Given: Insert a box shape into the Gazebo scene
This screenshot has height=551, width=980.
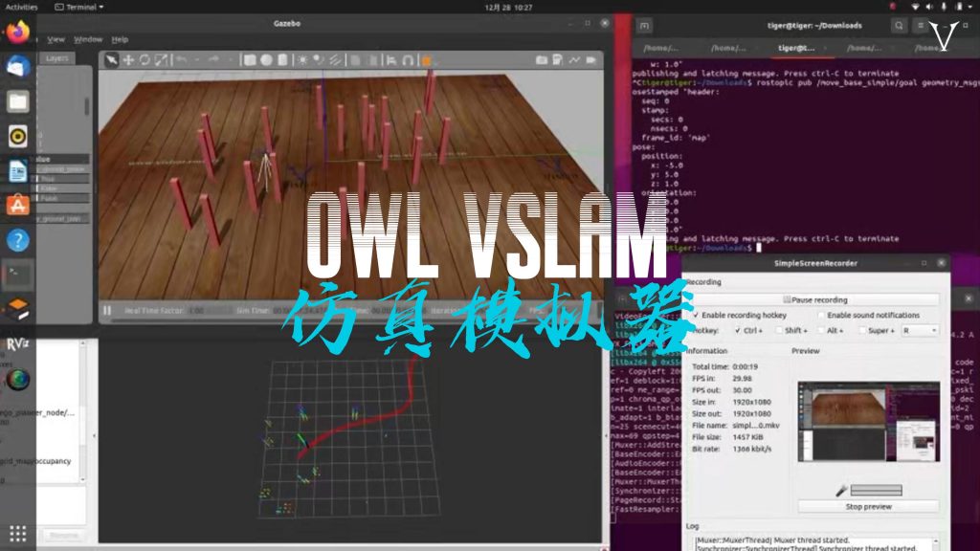Looking at the screenshot, I should [x=249, y=62].
